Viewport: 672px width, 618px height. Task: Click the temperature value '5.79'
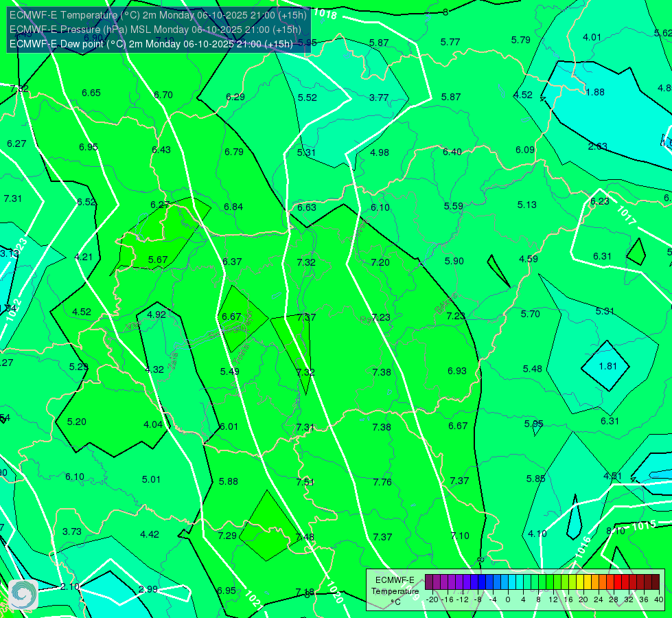coord(521,40)
